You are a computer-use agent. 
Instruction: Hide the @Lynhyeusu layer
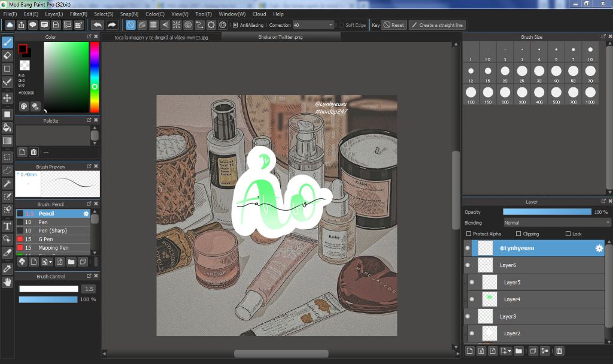coord(468,248)
